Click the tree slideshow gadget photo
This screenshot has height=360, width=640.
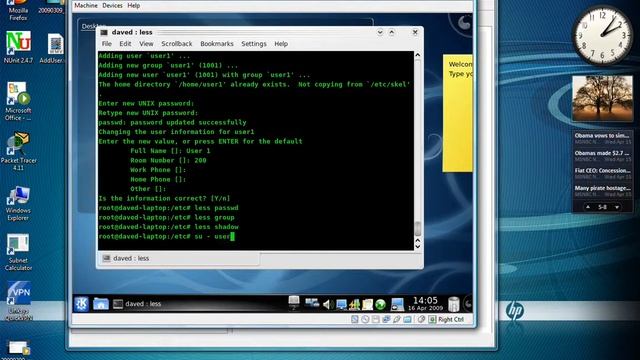(x=602, y=98)
